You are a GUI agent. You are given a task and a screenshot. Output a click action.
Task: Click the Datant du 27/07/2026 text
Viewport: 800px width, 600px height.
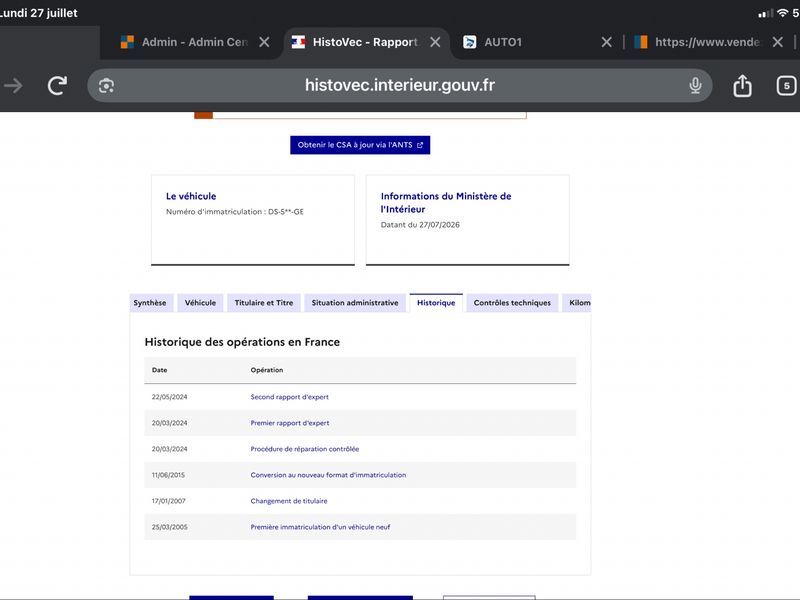[420, 224]
